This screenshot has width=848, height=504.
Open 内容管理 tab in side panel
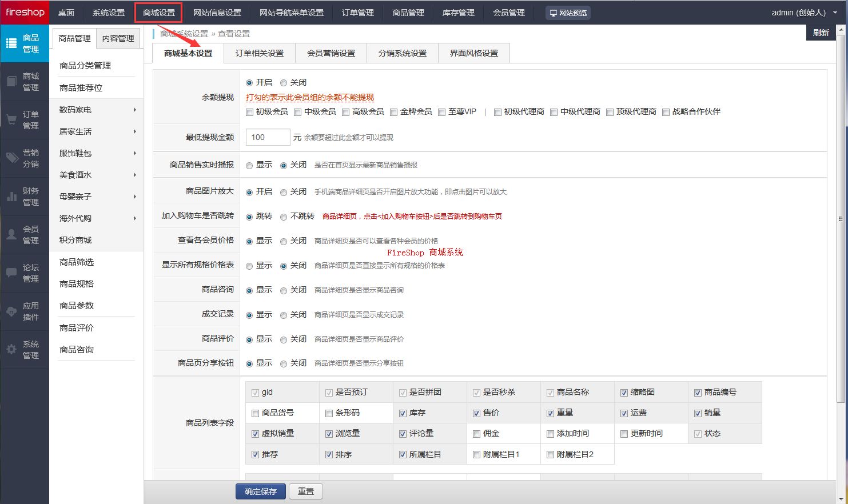pyautogui.click(x=118, y=38)
